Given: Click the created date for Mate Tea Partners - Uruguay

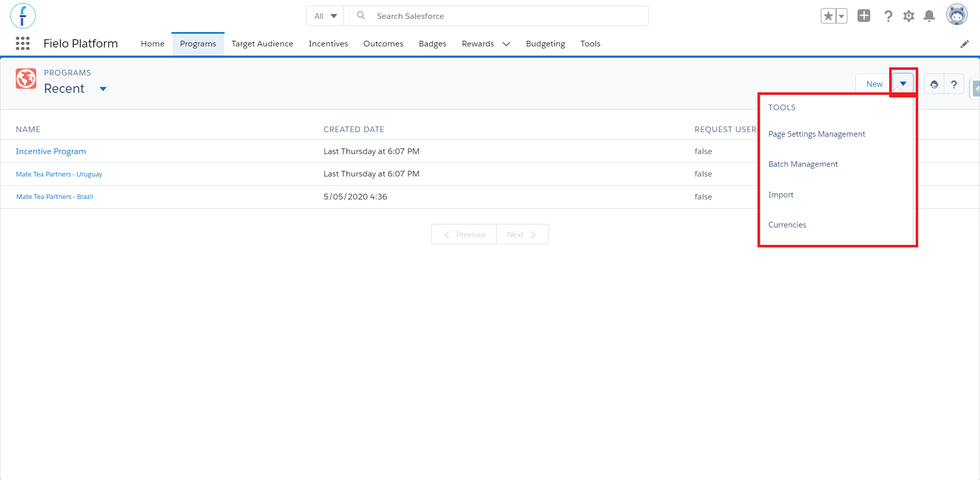Looking at the screenshot, I should coord(372,174).
